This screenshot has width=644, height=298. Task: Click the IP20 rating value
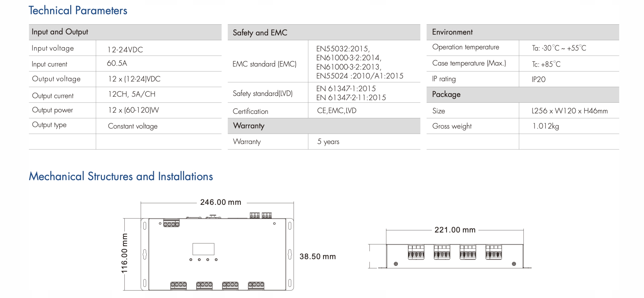pos(538,80)
